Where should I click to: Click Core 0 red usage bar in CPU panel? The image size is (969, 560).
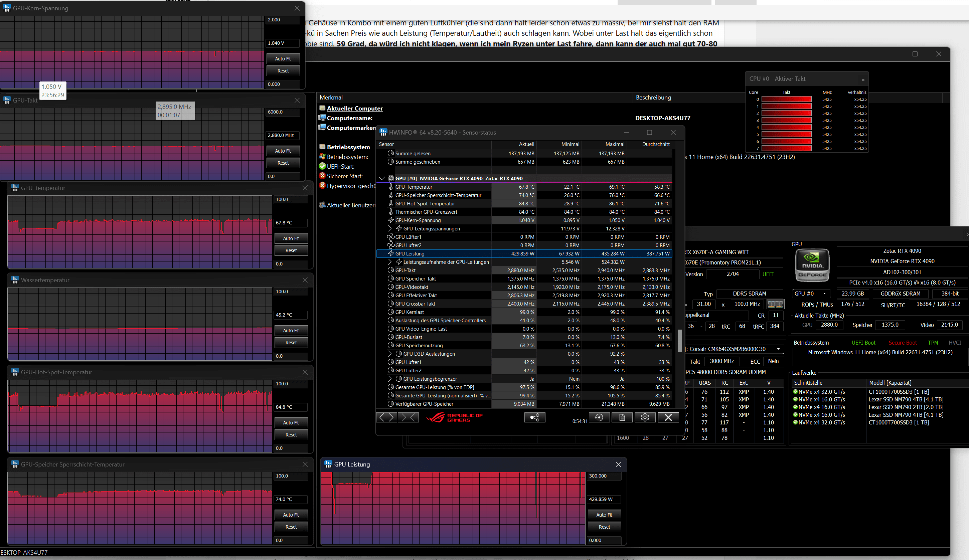(x=786, y=99)
